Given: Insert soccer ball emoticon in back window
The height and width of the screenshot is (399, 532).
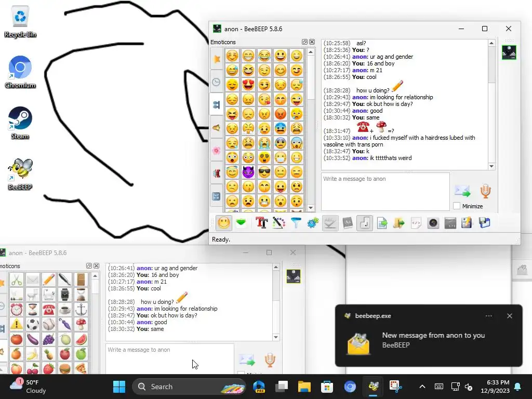Looking at the screenshot, I should 33,324.
